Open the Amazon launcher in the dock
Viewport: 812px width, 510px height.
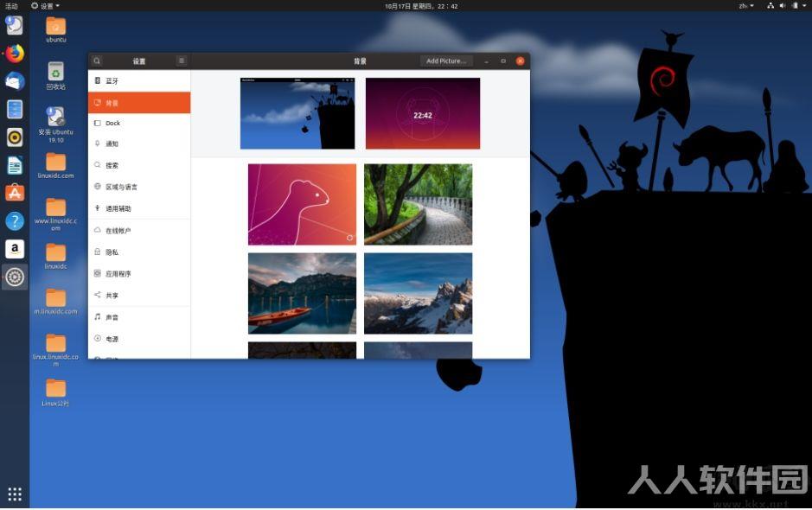point(15,249)
